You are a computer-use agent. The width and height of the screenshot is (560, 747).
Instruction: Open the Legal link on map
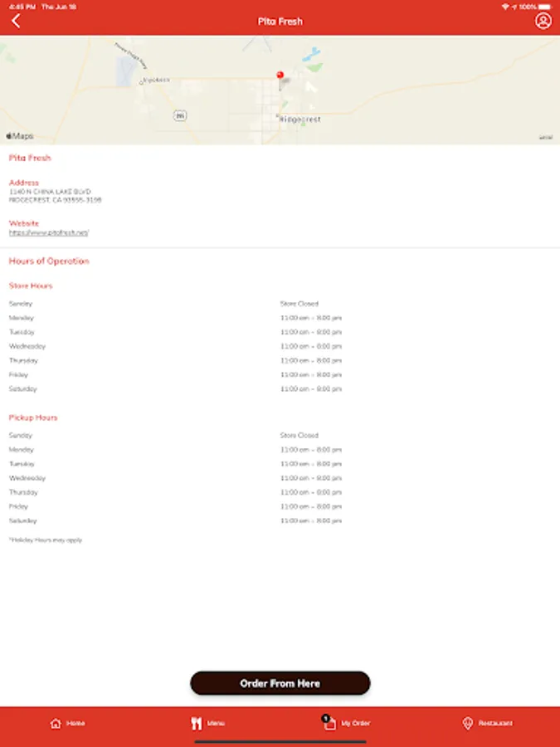[x=546, y=138]
